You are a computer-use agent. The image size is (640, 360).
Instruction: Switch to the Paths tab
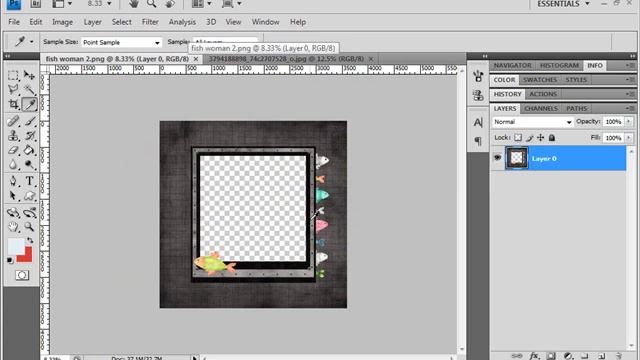point(576,109)
